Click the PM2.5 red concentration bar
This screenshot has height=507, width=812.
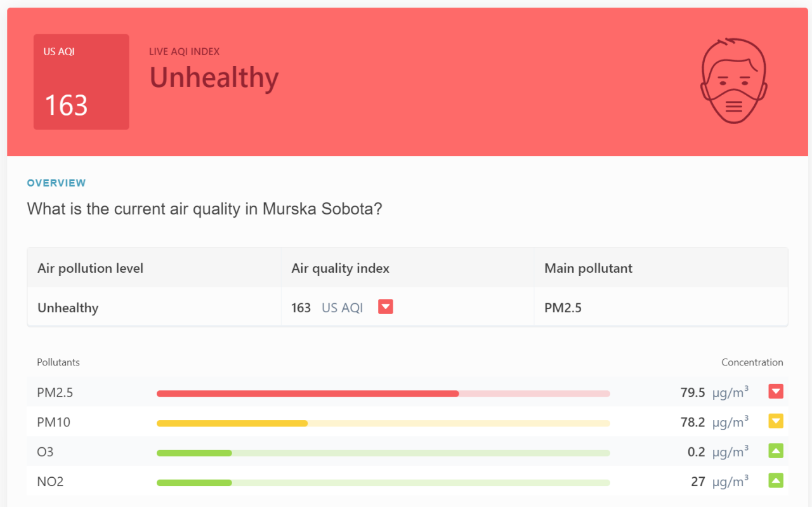coord(308,393)
